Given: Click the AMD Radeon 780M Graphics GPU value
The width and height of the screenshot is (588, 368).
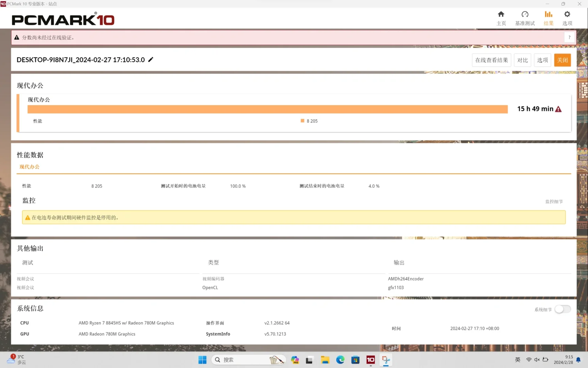Looking at the screenshot, I should (107, 334).
